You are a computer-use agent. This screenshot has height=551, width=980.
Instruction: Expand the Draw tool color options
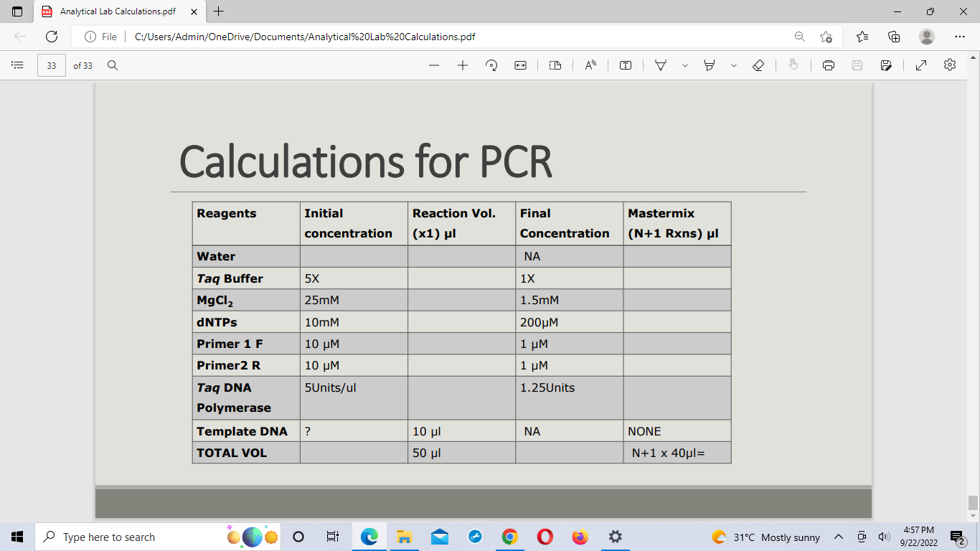point(684,65)
